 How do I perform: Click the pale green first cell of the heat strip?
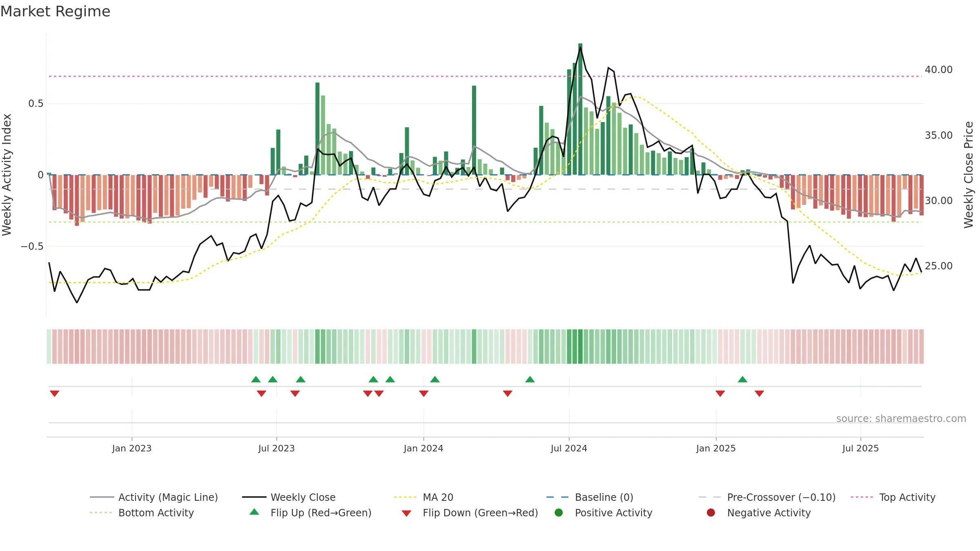[x=49, y=347]
